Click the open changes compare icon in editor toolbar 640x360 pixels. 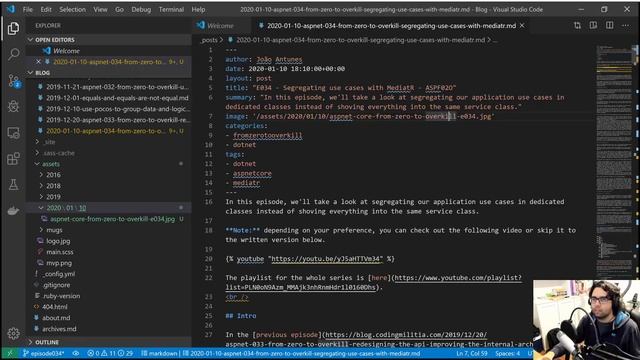(x=577, y=26)
